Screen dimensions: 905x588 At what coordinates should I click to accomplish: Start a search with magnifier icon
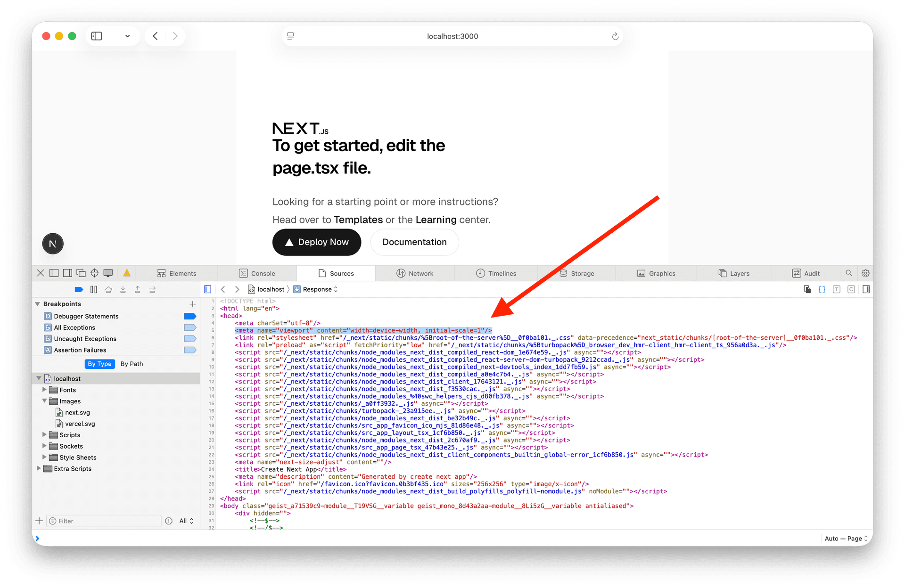848,273
